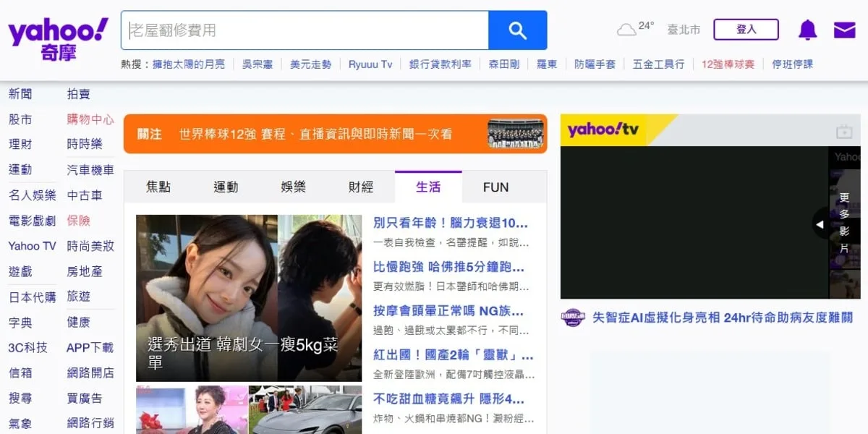Viewport: 868px width, 434px height.
Task: Click the search magnifier icon
Action: 517,30
